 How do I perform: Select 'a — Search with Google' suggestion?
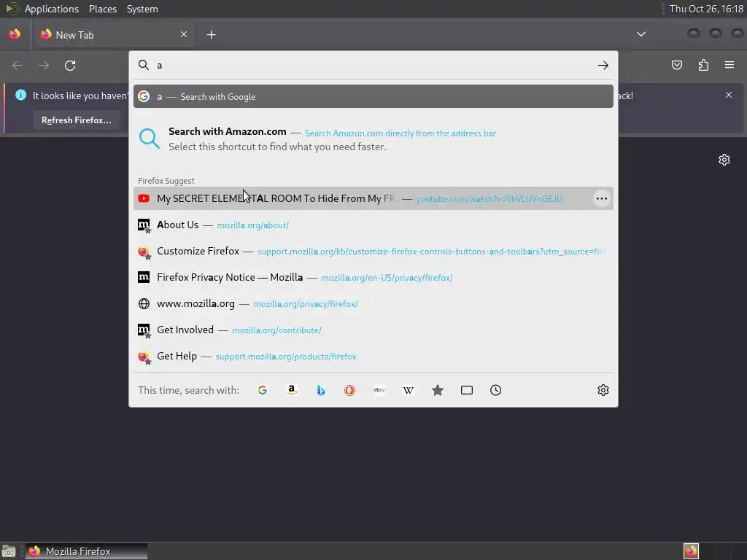tap(373, 97)
